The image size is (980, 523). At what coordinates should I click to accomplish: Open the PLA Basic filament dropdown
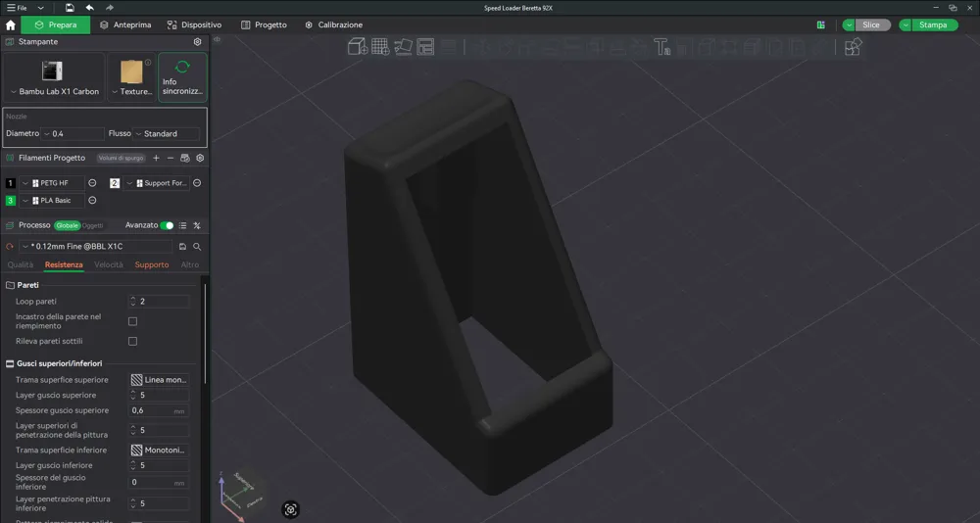tap(51, 201)
